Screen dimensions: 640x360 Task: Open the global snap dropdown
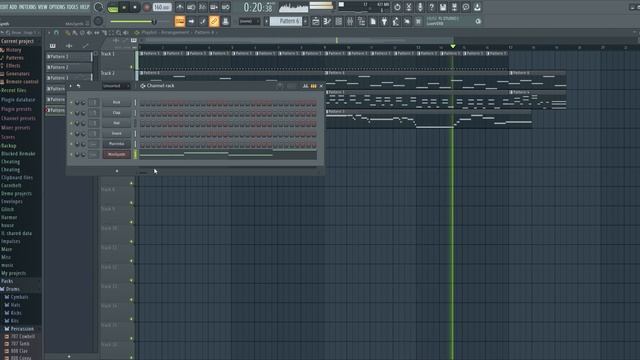[x=249, y=21]
